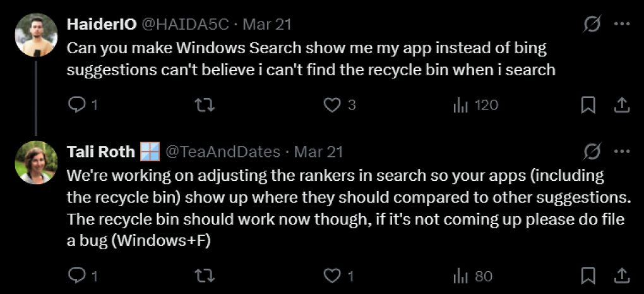The width and height of the screenshot is (644, 294).
Task: Open more options on Tali Roth's reply
Action: [622, 151]
